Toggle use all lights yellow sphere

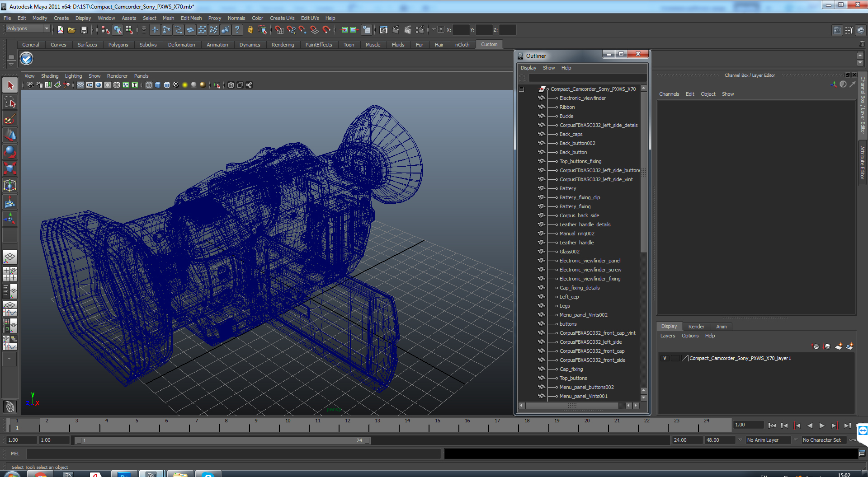pos(185,85)
